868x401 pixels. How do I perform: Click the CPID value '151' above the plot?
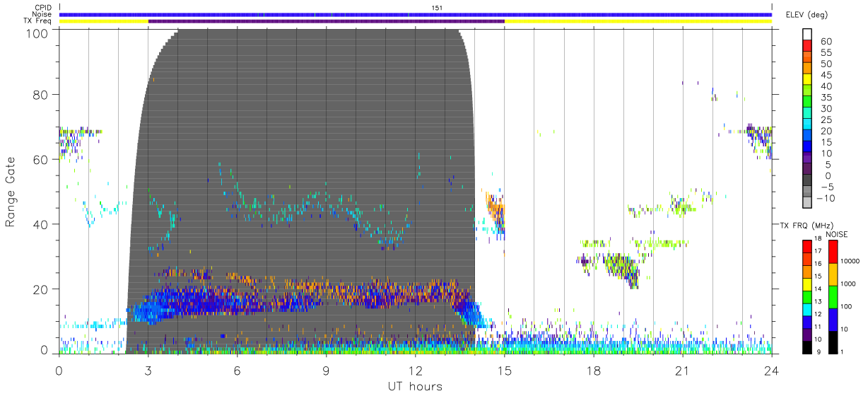click(436, 8)
